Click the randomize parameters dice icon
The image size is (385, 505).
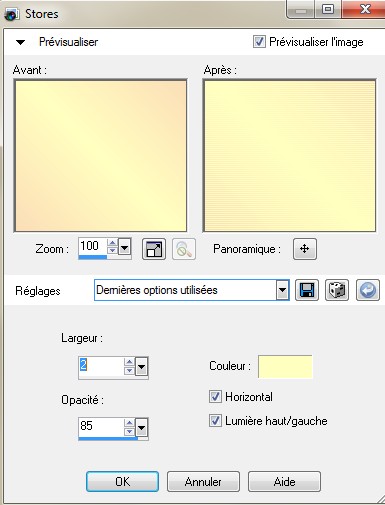[x=337, y=290]
